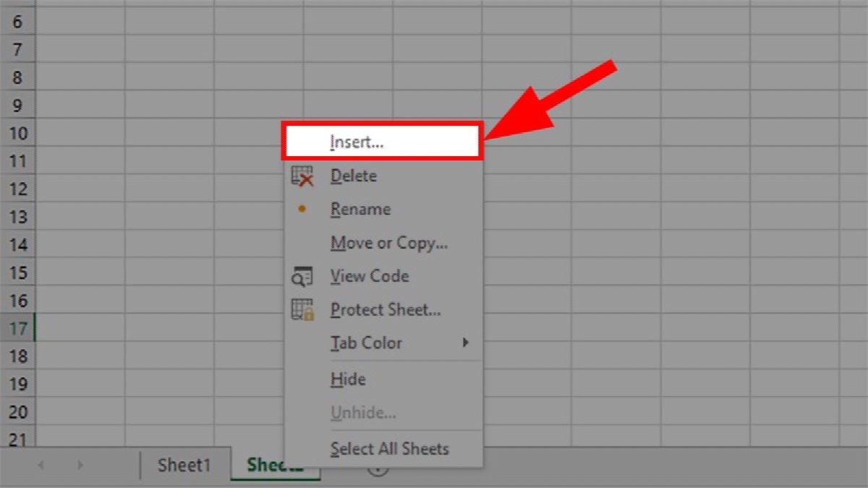
Task: Select row 15 header
Action: tap(17, 273)
